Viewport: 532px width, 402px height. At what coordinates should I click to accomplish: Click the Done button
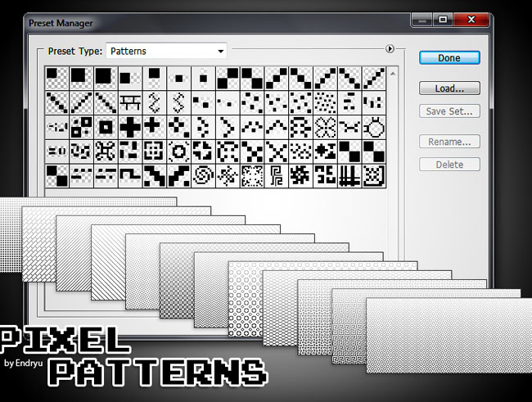449,57
